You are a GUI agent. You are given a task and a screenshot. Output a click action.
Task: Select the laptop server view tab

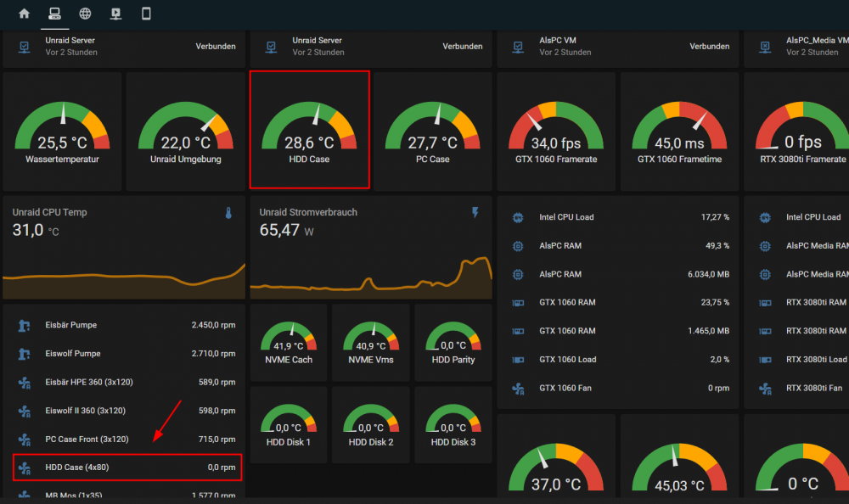point(54,14)
